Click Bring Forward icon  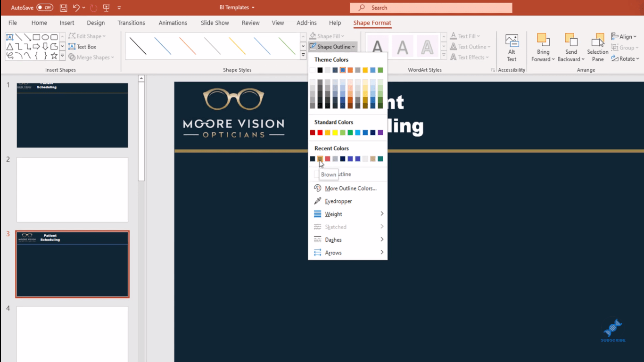543,41
